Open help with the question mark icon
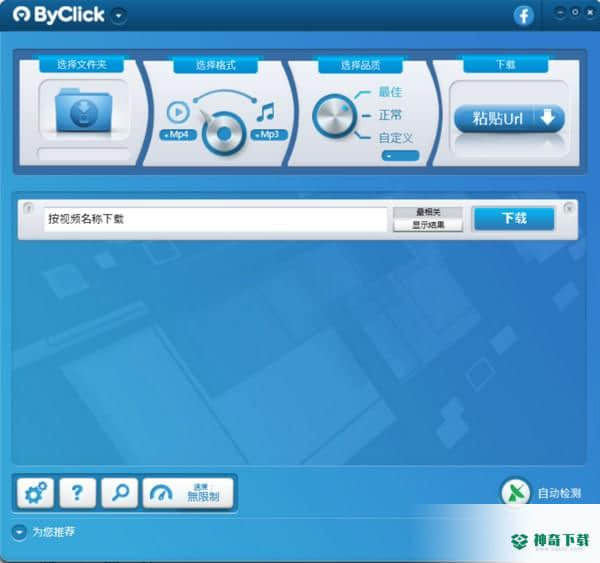 (x=77, y=493)
